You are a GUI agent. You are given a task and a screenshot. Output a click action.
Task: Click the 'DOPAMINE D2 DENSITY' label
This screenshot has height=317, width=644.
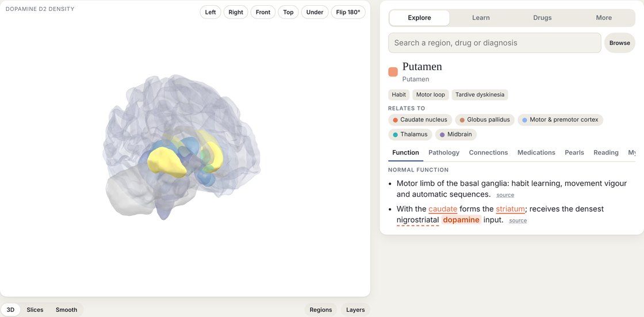[40, 9]
